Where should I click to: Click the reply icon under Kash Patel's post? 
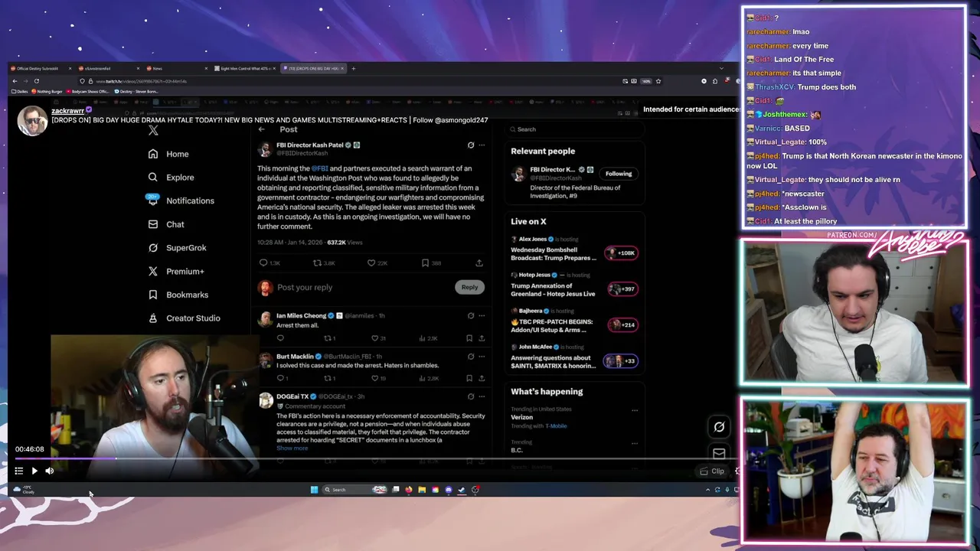tap(263, 263)
